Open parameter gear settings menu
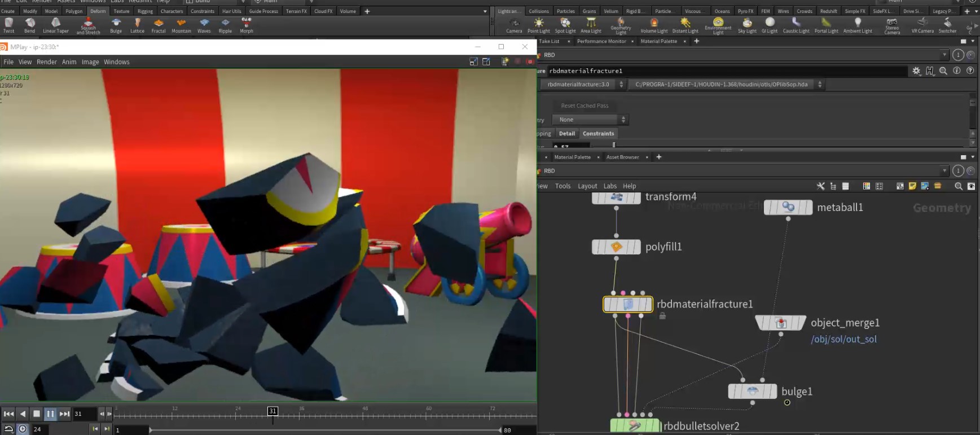 tap(916, 71)
